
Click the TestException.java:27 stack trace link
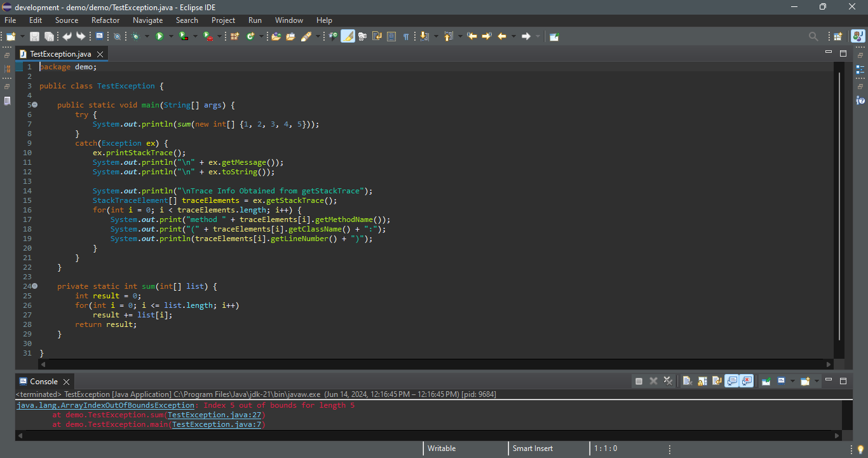(214, 415)
